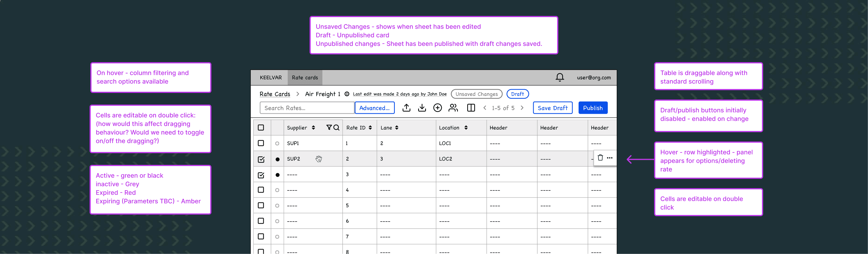Click the Publish button
Viewport: 868px width, 254px height.
pyautogui.click(x=593, y=108)
